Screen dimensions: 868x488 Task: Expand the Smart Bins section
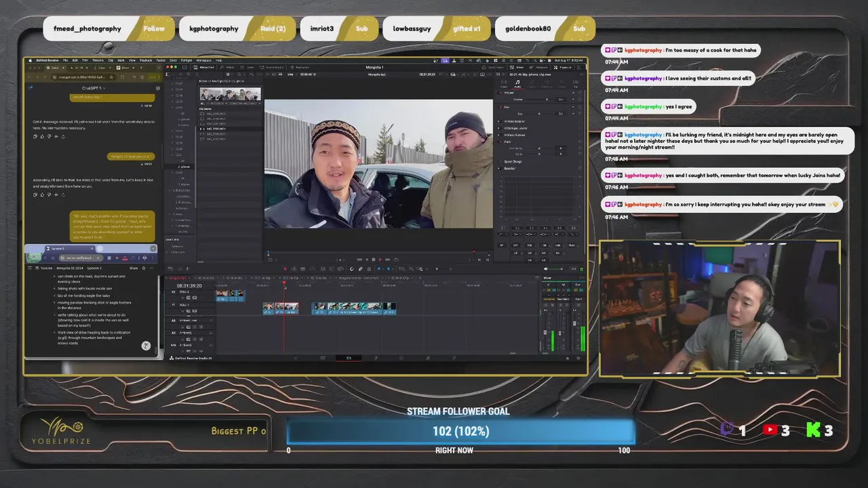tap(174, 239)
